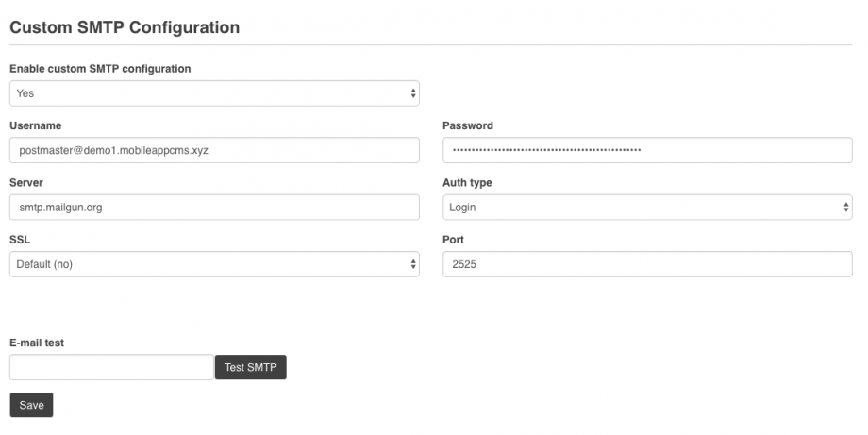
Task: Expand the Auth type dropdown showing Login
Action: (647, 208)
